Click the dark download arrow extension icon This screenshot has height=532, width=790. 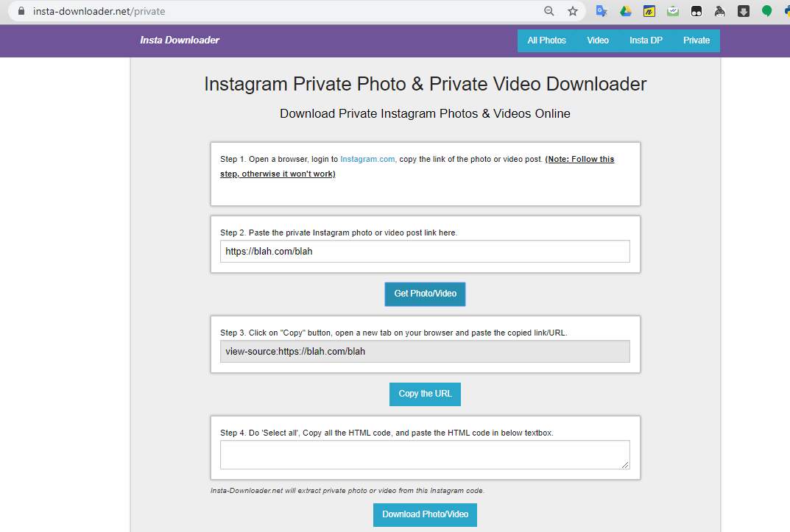point(744,11)
